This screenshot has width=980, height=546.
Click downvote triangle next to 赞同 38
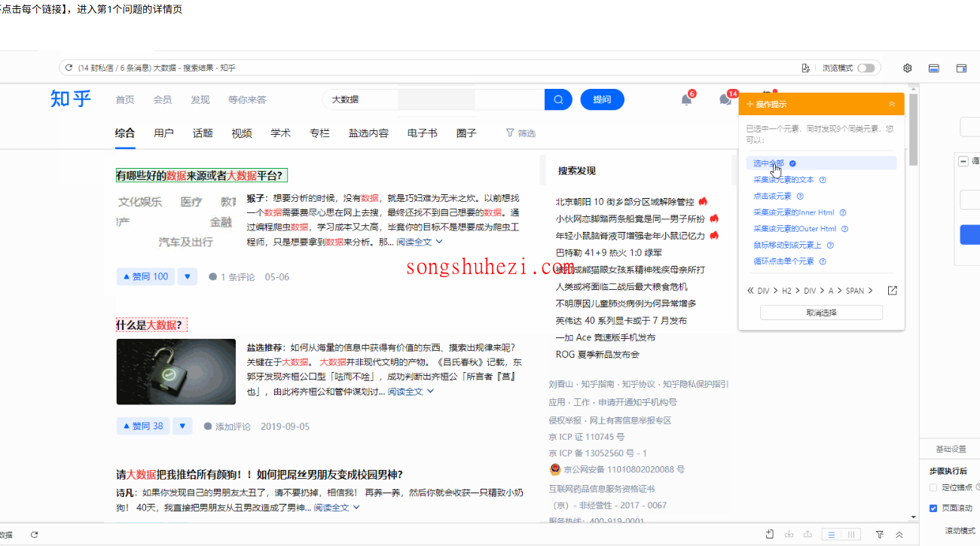(x=182, y=426)
